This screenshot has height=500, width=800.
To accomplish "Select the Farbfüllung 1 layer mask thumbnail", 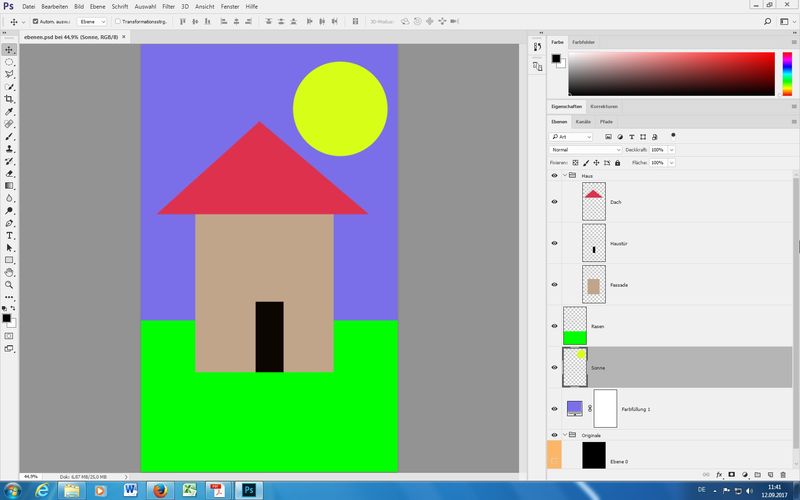I will [606, 408].
